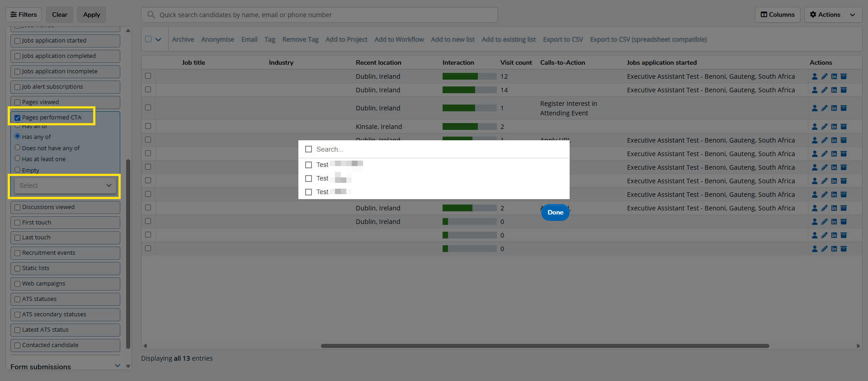Open the Columns chooser
The image size is (868, 381).
pyautogui.click(x=777, y=14)
